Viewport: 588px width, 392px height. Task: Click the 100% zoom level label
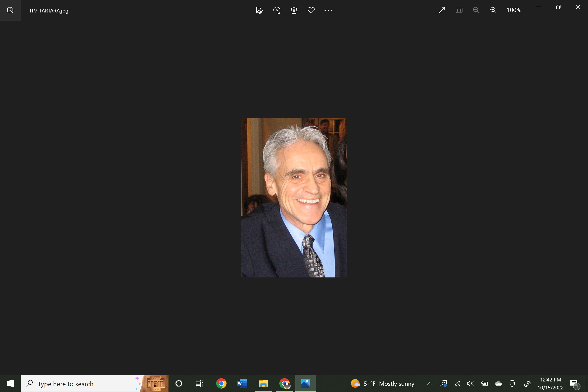[514, 10]
